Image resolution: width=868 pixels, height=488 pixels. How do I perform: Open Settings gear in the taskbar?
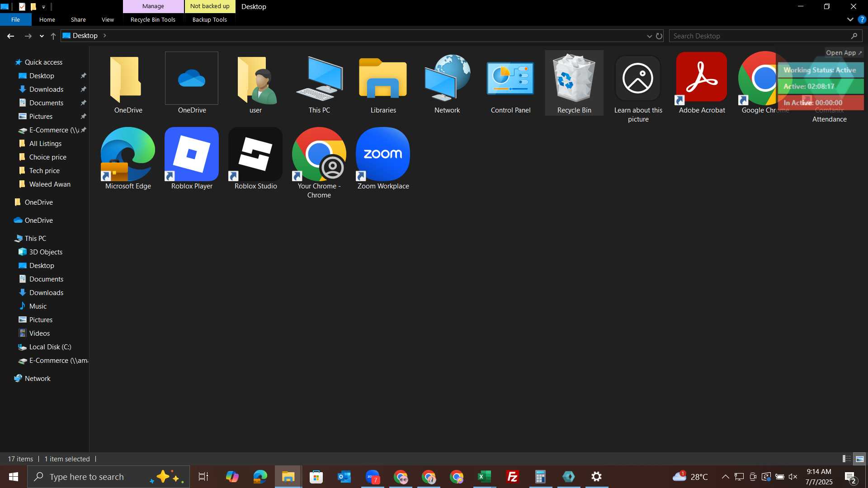click(x=596, y=477)
